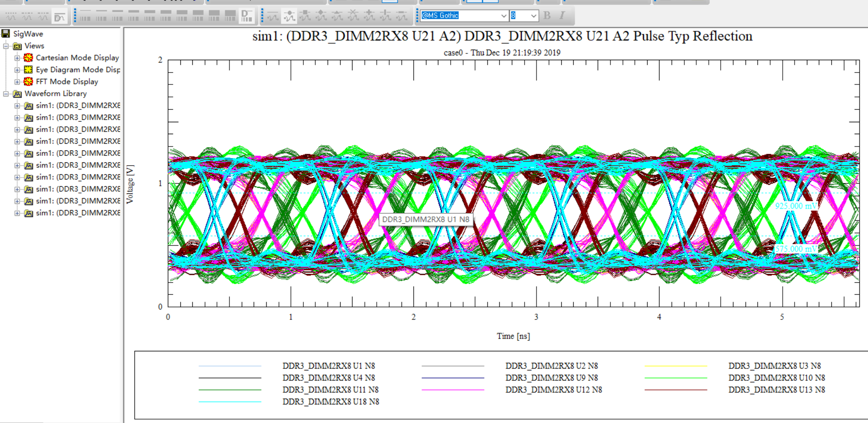The image size is (868, 423).
Task: Click legend label DDR3_DIMM2RX8 U18 N8
Action: pyautogui.click(x=331, y=402)
